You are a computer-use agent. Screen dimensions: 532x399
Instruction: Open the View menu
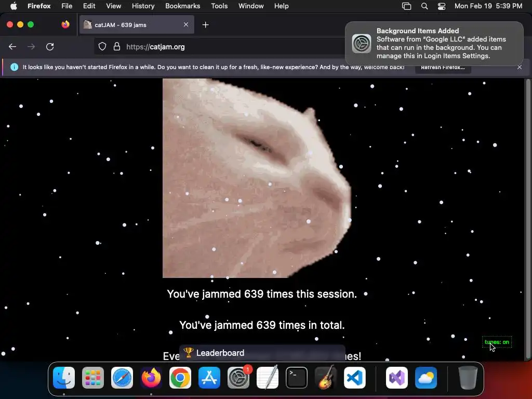[x=114, y=6]
